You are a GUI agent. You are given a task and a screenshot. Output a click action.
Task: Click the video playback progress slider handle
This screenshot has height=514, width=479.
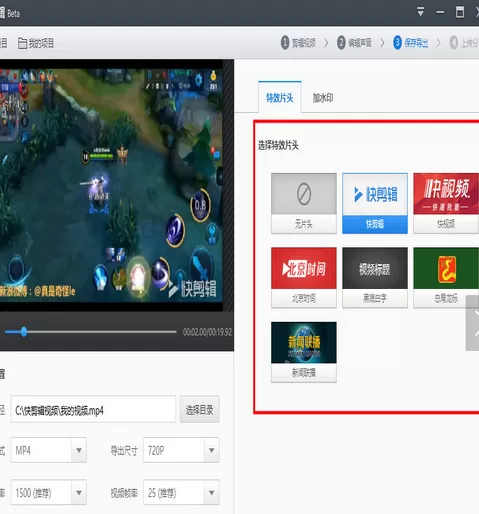[24, 331]
